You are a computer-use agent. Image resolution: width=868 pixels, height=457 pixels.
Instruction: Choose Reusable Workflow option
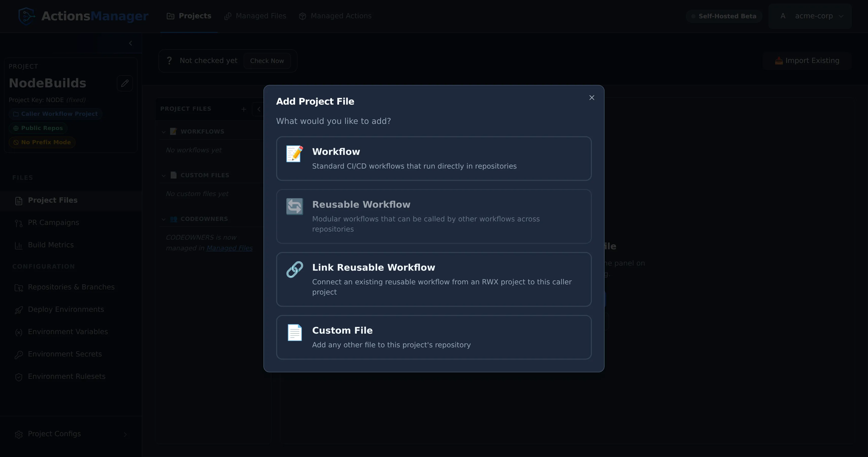pyautogui.click(x=434, y=216)
